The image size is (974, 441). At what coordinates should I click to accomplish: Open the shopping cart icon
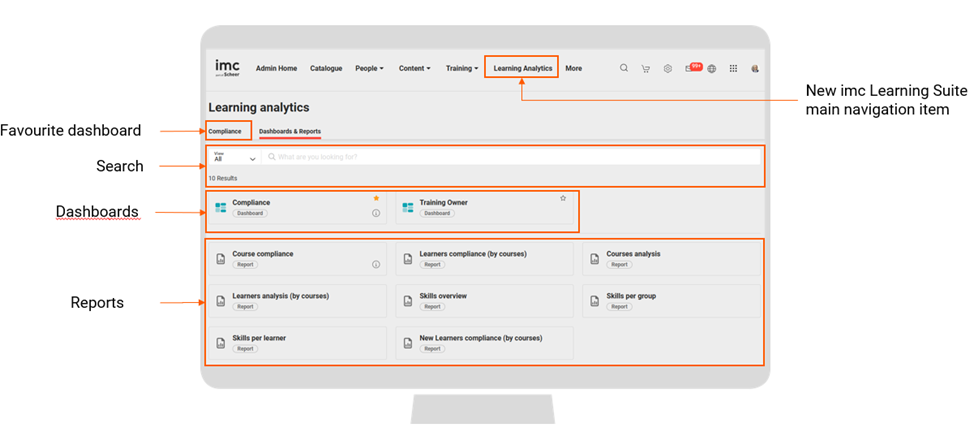tap(646, 69)
